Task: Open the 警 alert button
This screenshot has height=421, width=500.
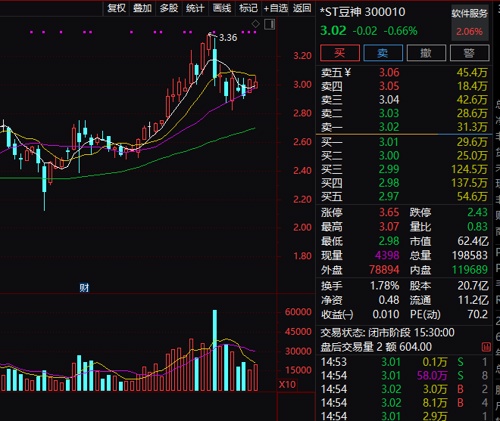Action: point(469,53)
